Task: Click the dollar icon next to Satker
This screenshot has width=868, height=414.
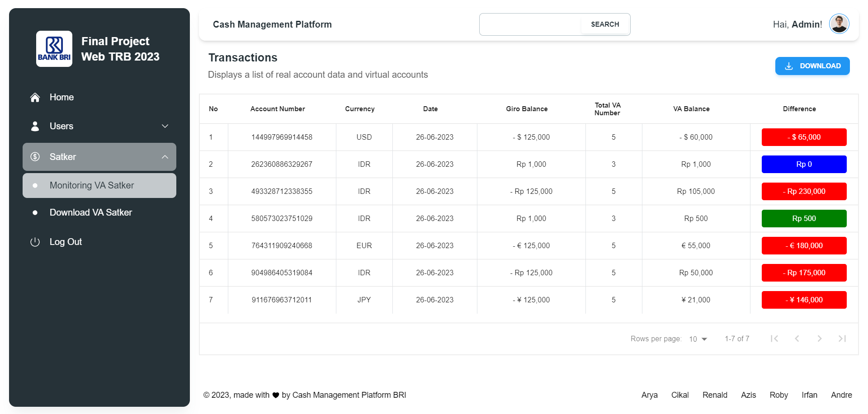Action: (35, 157)
